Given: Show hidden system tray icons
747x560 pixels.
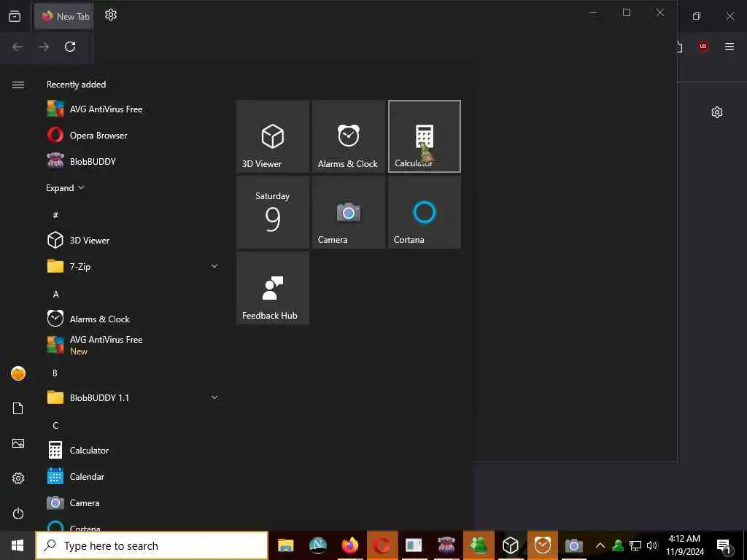Looking at the screenshot, I should tap(600, 545).
